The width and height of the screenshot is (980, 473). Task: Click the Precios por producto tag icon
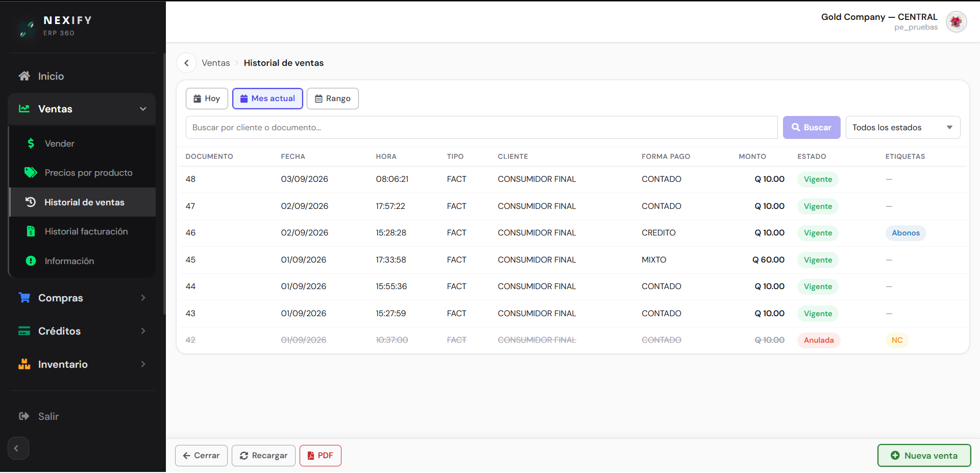click(31, 173)
